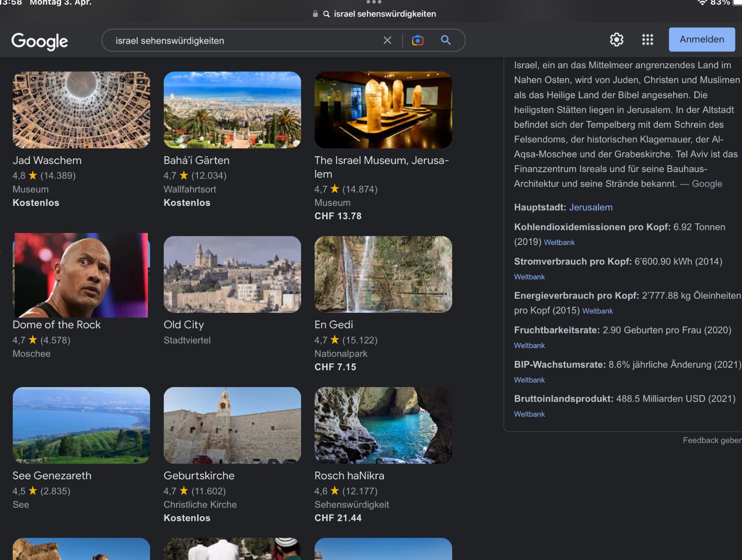The height and width of the screenshot is (560, 742).
Task: Tap the lock icon in address bar
Action: click(x=315, y=14)
